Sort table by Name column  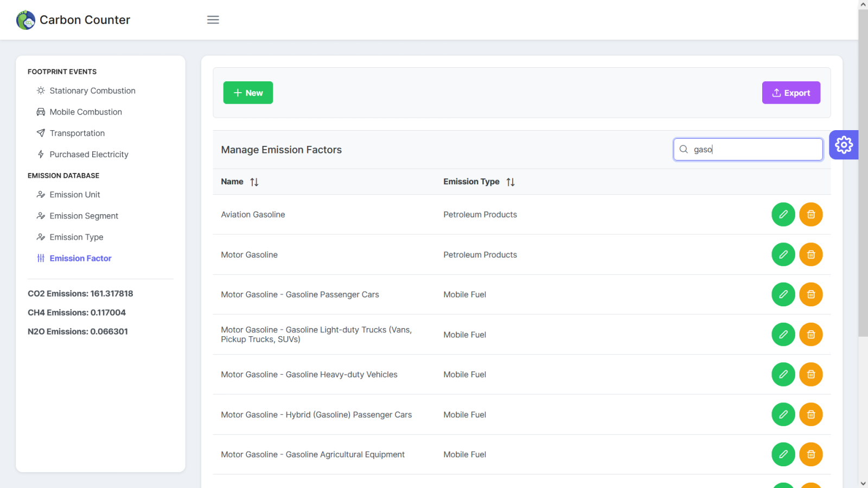click(254, 182)
